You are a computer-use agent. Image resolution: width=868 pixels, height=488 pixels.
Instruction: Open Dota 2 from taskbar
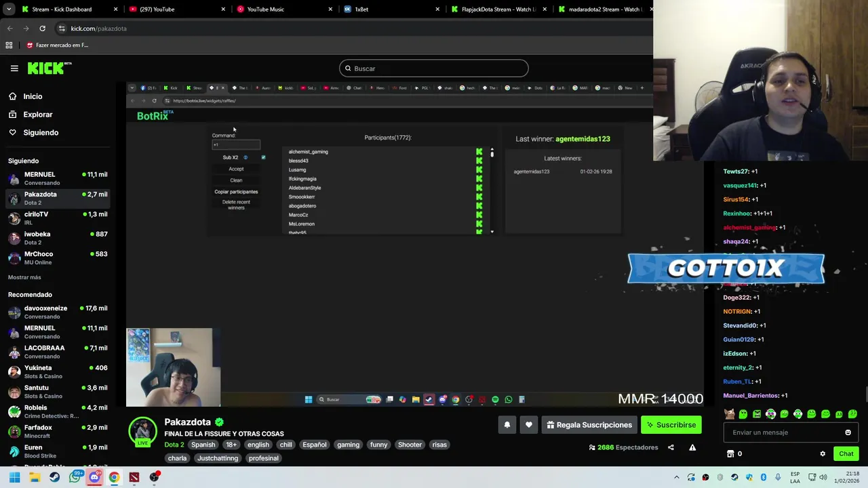134,477
